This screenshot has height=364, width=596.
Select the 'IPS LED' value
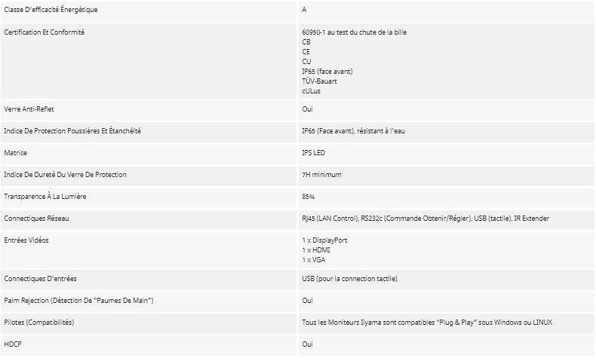pyautogui.click(x=315, y=153)
